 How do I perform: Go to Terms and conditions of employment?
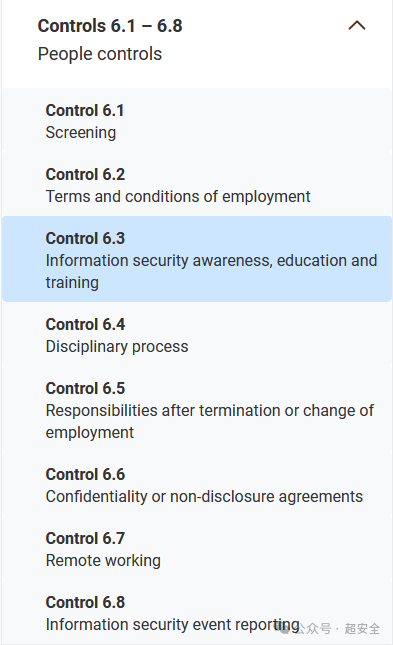click(x=178, y=197)
